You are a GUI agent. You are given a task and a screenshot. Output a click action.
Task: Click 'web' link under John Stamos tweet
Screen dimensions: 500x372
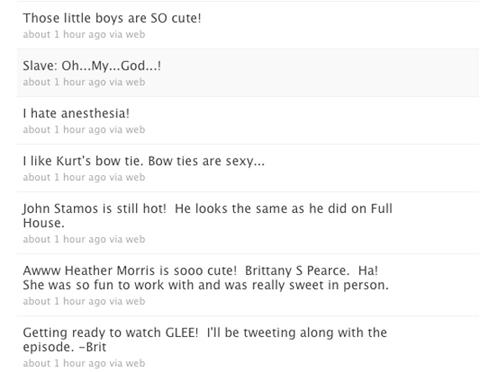pos(135,239)
